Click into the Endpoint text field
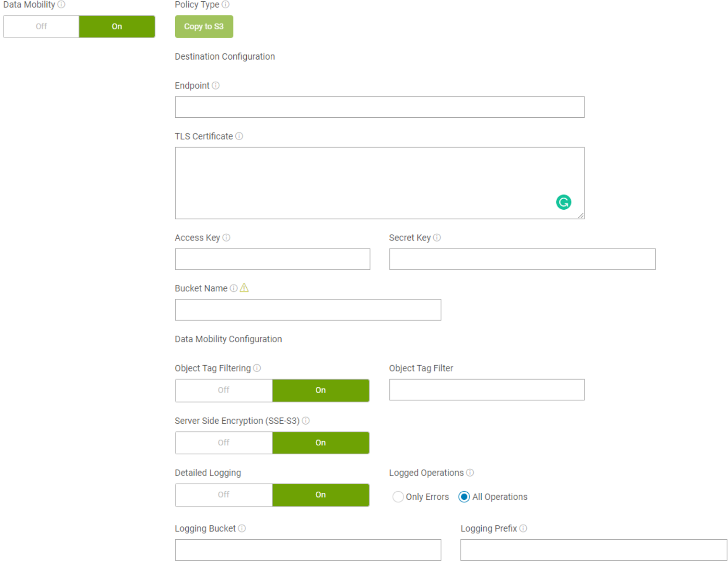The width and height of the screenshot is (728, 562). click(379, 107)
